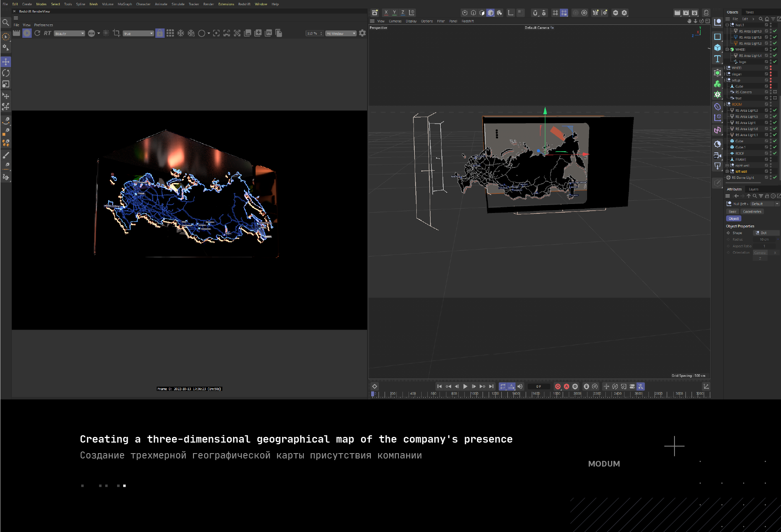Toggle RT mode in RenderView

[x=48, y=33]
